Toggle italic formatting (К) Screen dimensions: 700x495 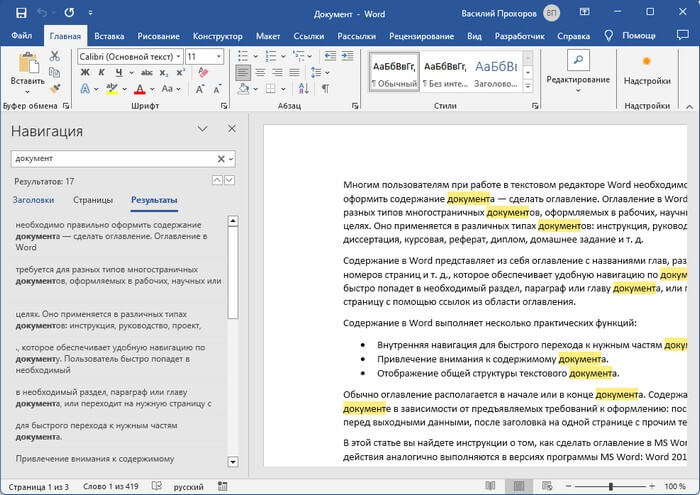coord(102,72)
